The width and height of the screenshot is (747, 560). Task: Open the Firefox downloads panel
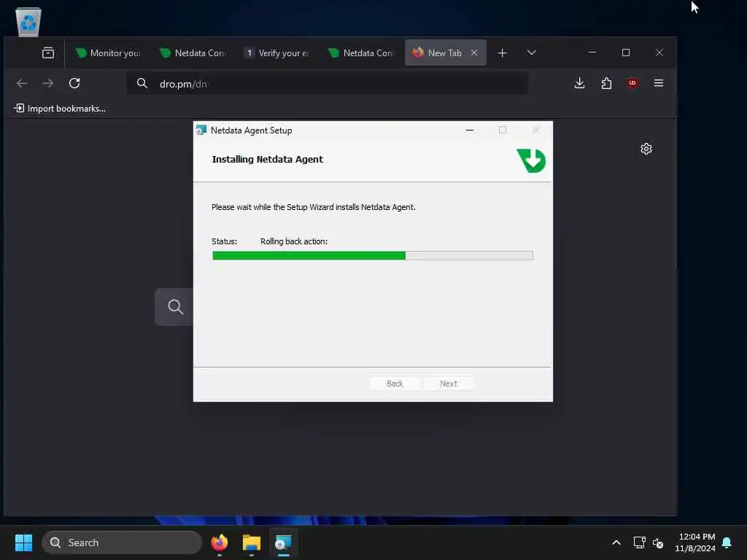(579, 83)
